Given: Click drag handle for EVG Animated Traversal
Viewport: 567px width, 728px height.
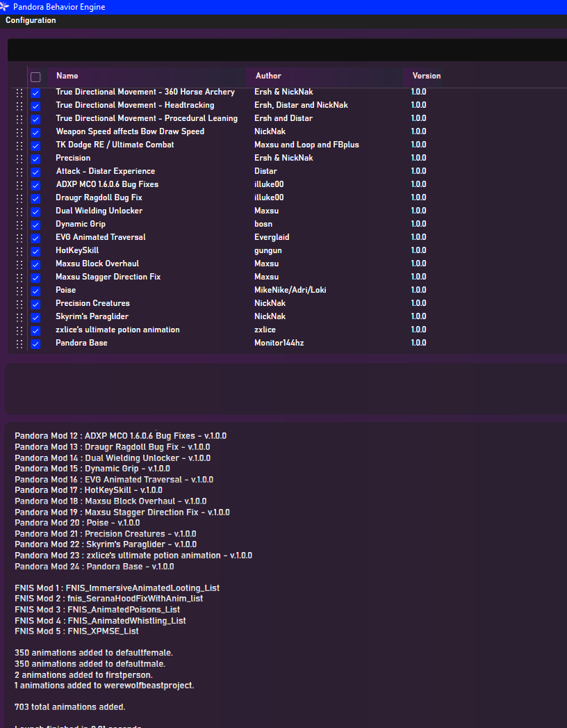Looking at the screenshot, I should click(19, 238).
